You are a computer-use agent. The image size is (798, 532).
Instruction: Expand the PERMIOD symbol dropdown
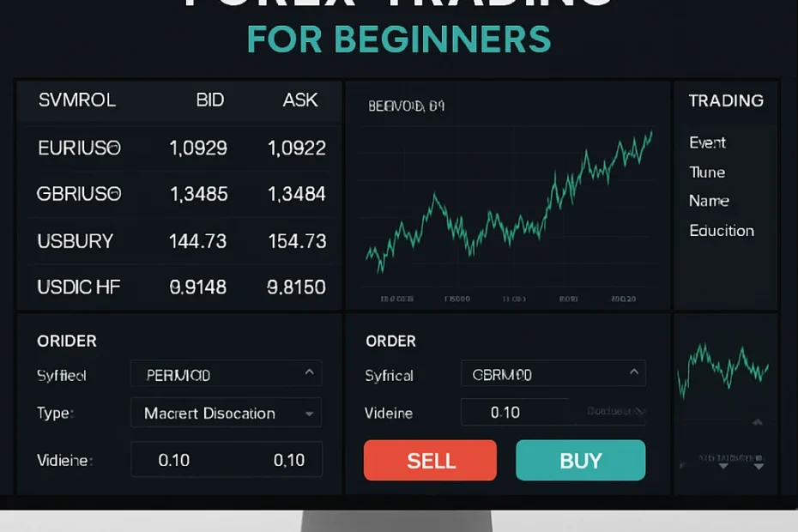(226, 374)
